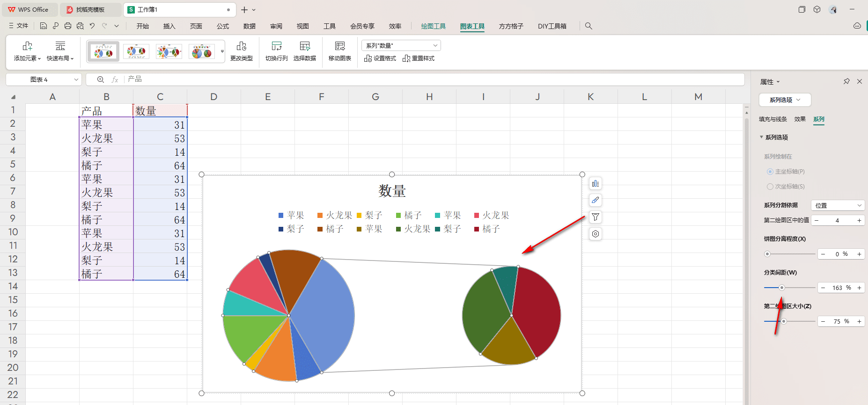Click 重置样式 reset style button
Viewport: 868px width, 405px height.
click(x=419, y=58)
